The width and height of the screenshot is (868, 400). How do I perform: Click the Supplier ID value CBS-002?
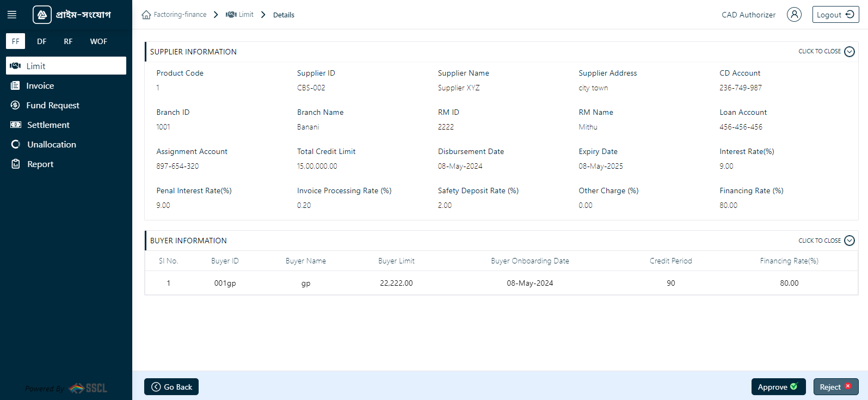[x=311, y=88]
